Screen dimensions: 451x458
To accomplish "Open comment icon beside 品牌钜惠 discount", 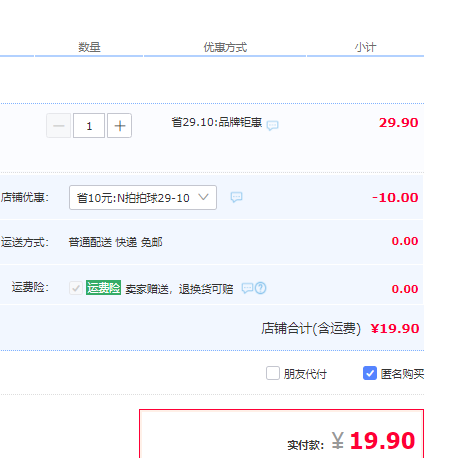I will click(x=272, y=125).
